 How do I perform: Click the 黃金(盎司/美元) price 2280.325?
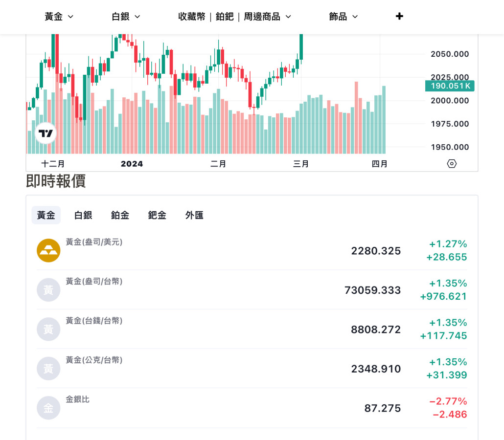[376, 251]
